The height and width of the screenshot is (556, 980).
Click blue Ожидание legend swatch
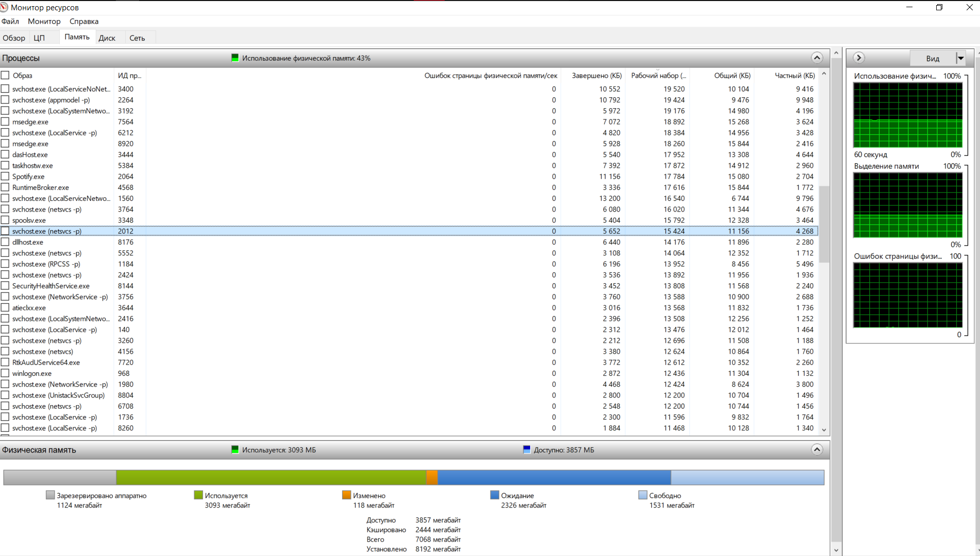click(x=495, y=495)
